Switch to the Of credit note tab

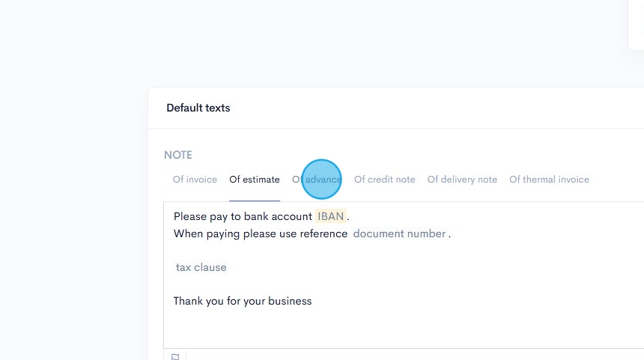pos(384,180)
